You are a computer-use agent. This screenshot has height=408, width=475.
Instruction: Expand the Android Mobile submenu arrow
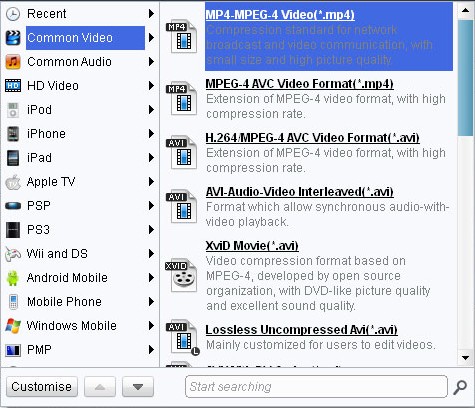(151, 278)
